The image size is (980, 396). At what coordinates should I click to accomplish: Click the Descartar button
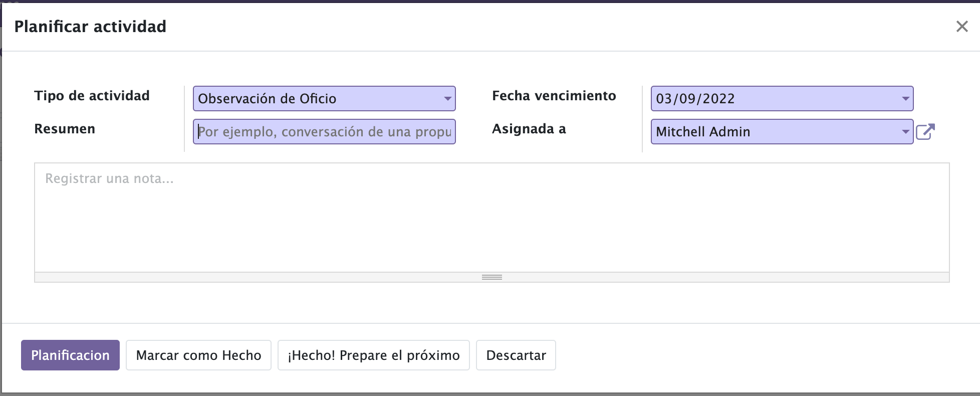[516, 355]
